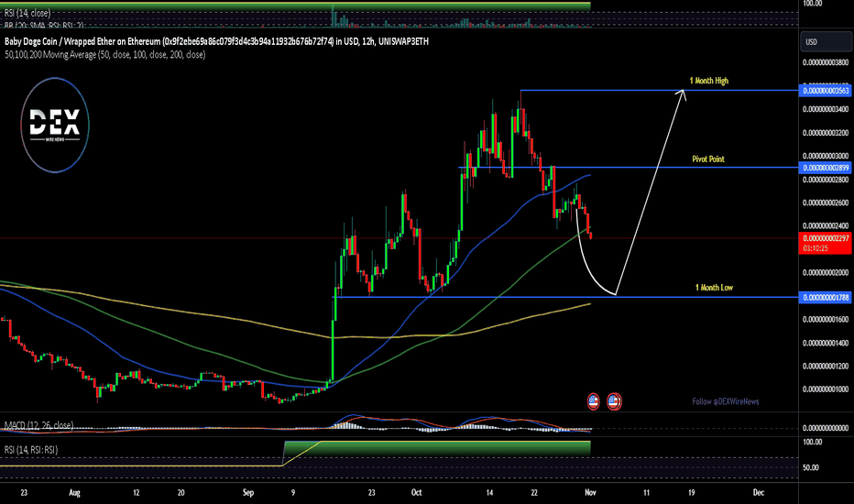Click the Oct label on the time axis
Viewport: 854px width, 504px height.
pos(417,493)
